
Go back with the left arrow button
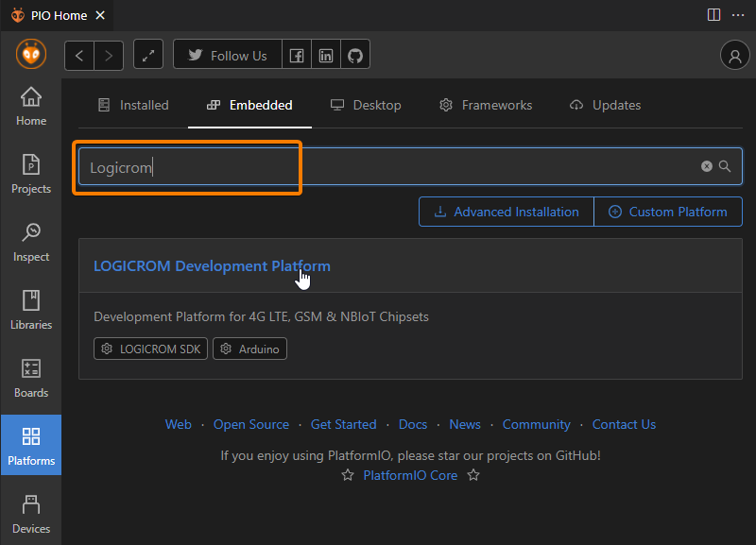pos(79,56)
